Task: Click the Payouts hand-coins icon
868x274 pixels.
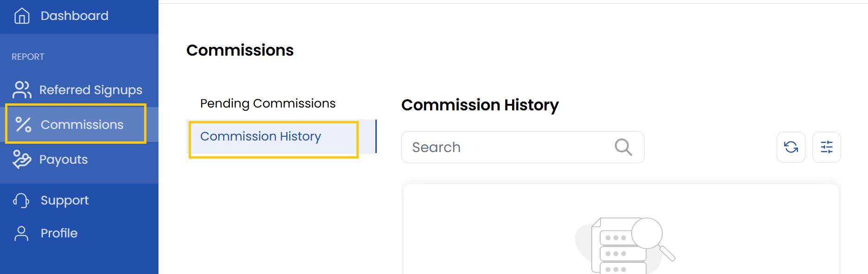Action: click(x=22, y=159)
